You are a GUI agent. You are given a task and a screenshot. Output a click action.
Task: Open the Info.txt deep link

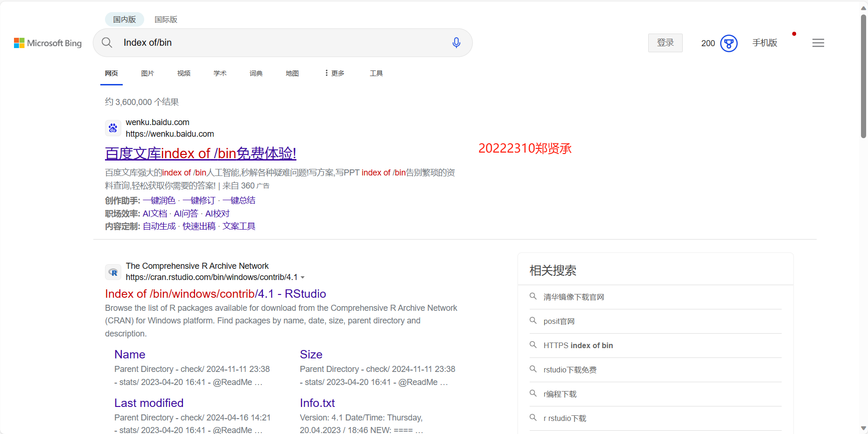(x=317, y=403)
